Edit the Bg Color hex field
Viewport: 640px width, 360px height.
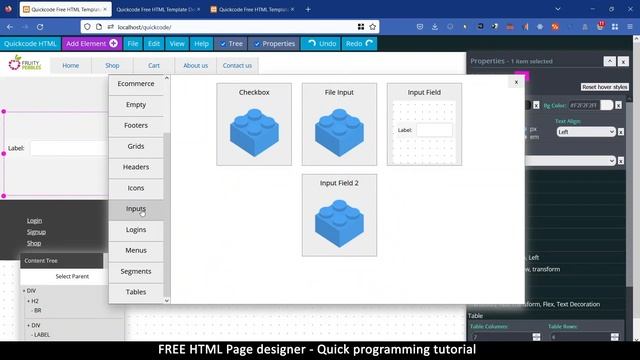(x=584, y=105)
